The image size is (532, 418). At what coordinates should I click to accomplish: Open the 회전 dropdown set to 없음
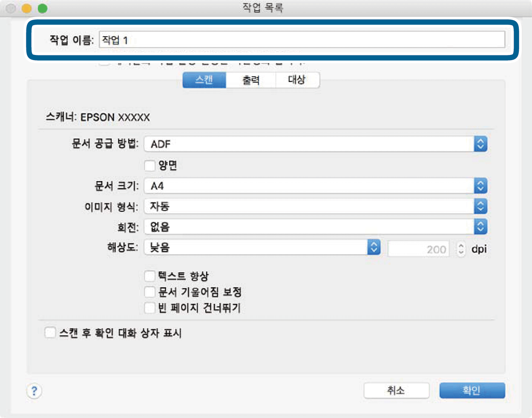pos(315,227)
